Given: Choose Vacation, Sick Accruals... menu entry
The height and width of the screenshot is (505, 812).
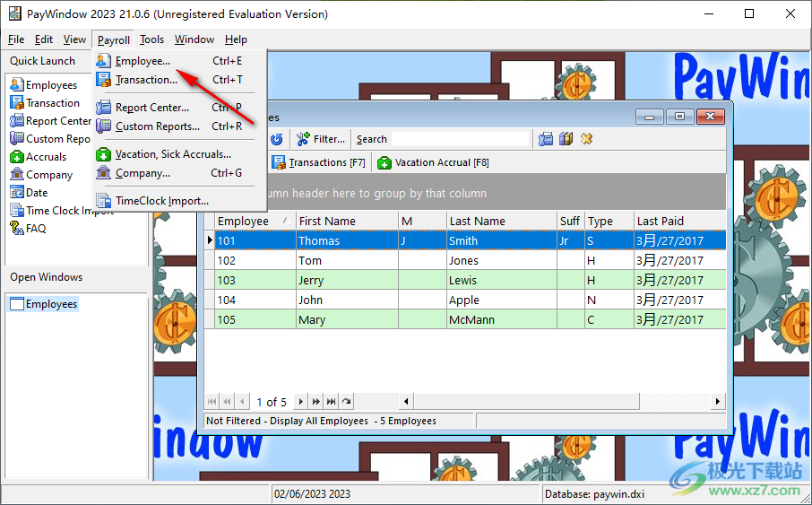Looking at the screenshot, I should [179, 154].
